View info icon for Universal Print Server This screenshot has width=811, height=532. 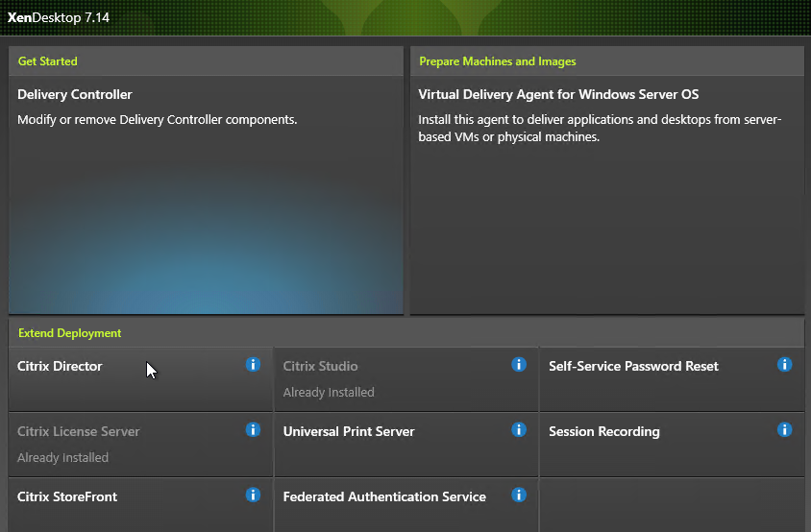coord(519,429)
